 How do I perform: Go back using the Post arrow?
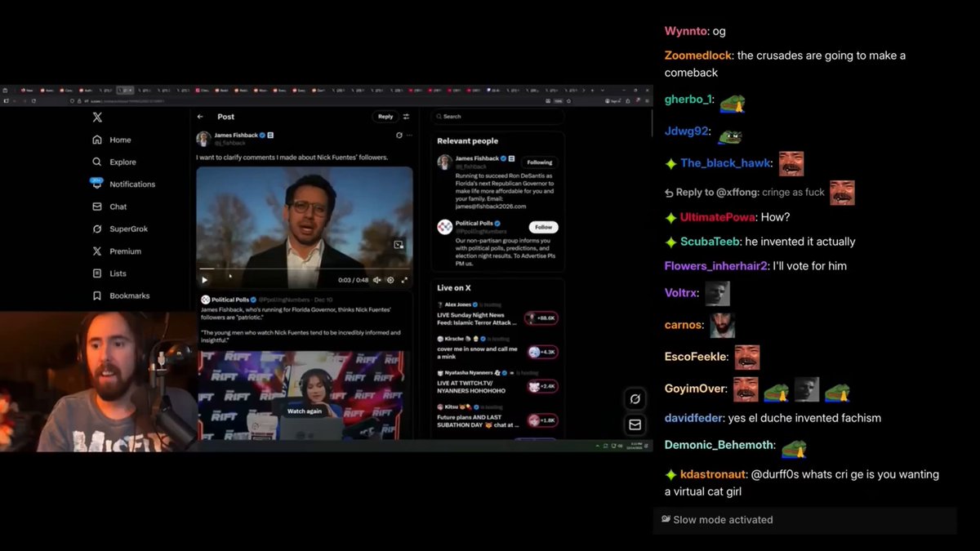[201, 117]
